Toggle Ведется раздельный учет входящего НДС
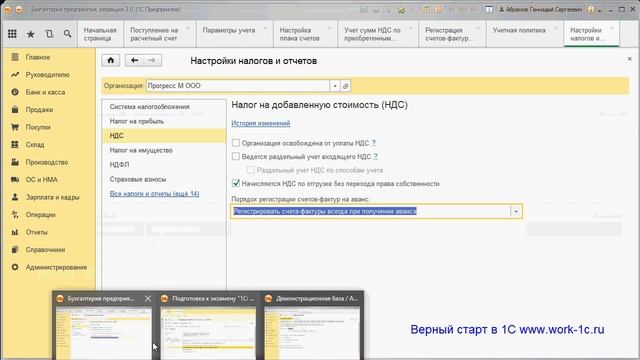The image size is (640, 360). 236,156
